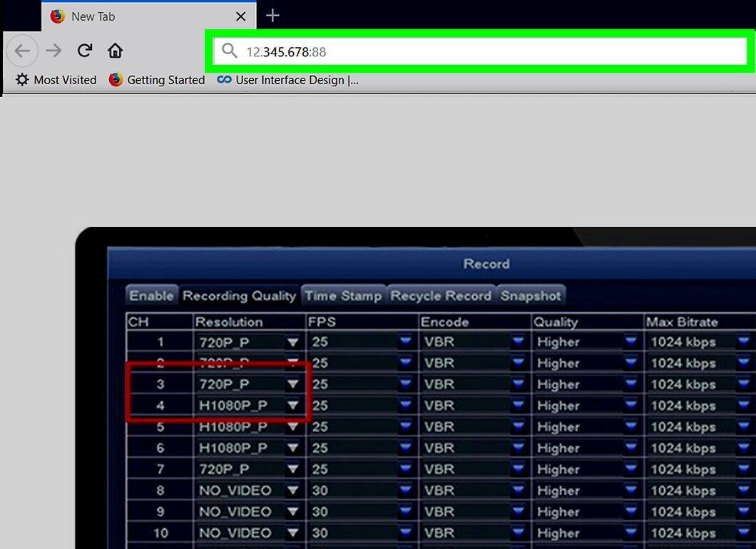
Task: Open the User Interface Design bookmark
Action: click(x=288, y=80)
